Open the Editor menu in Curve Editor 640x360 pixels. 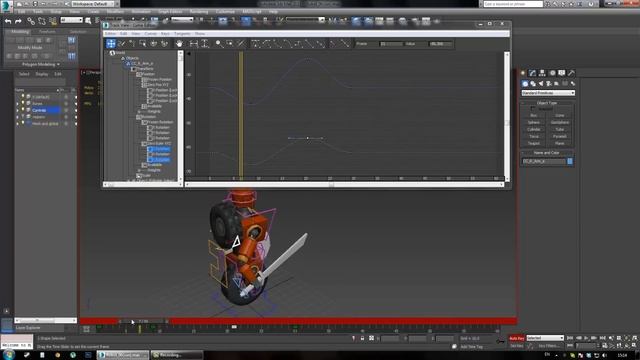pyautogui.click(x=110, y=33)
